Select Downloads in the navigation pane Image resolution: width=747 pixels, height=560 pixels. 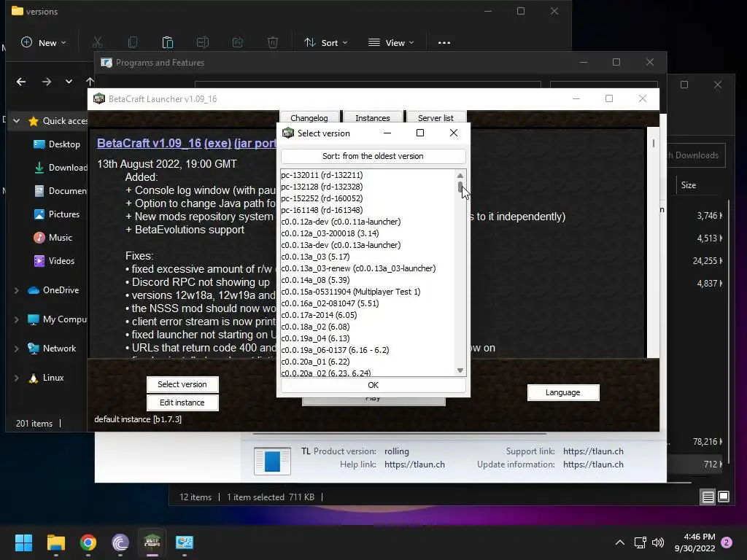61,168
